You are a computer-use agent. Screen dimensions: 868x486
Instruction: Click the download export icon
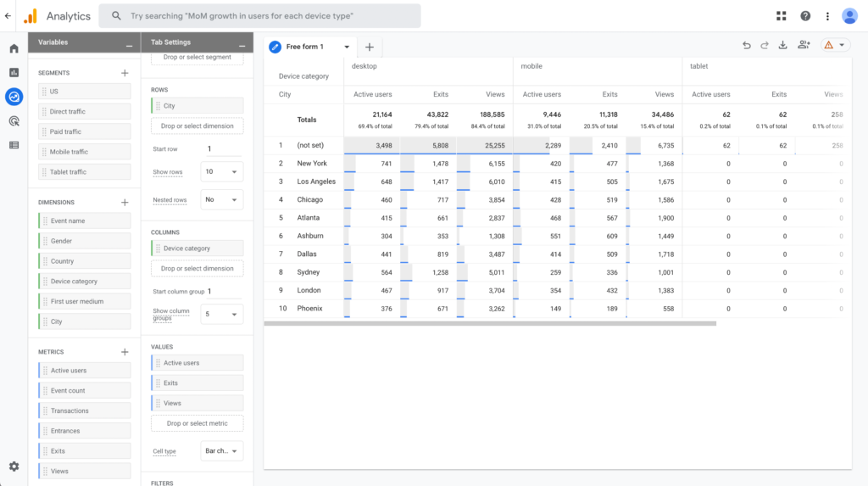pyautogui.click(x=782, y=46)
